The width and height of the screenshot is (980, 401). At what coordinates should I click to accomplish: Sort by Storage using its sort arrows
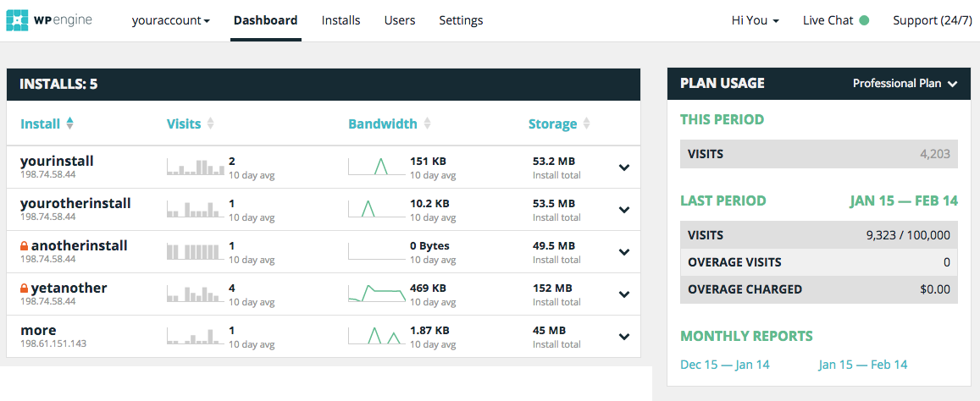tap(585, 124)
